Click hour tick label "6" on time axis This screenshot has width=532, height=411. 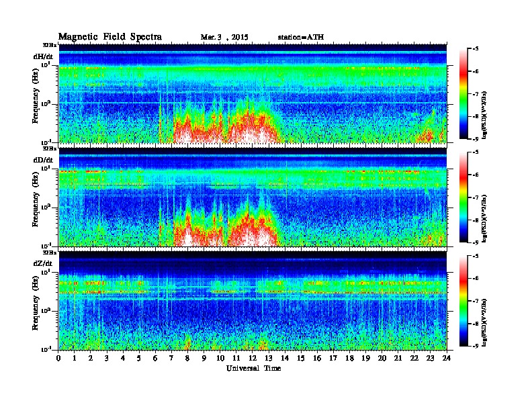point(155,359)
